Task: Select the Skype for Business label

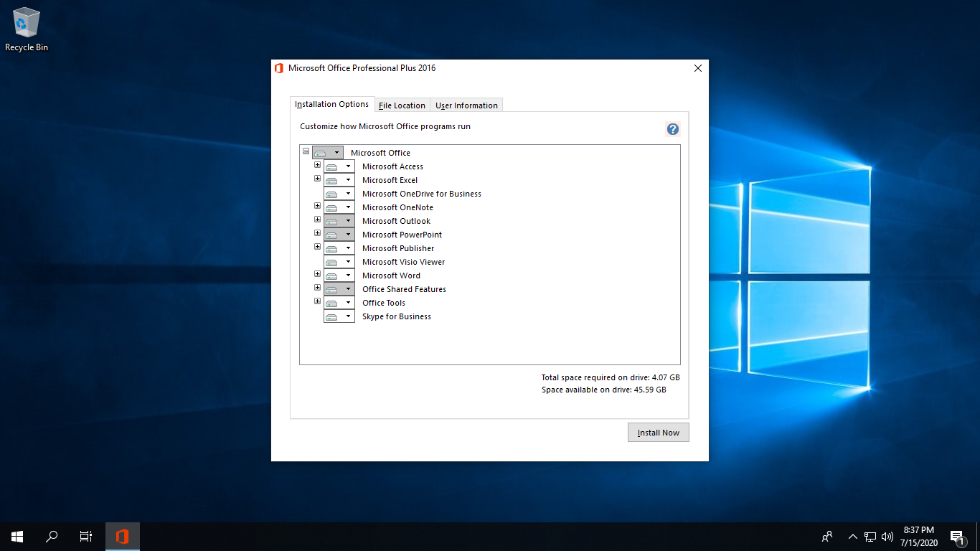Action: coord(397,316)
